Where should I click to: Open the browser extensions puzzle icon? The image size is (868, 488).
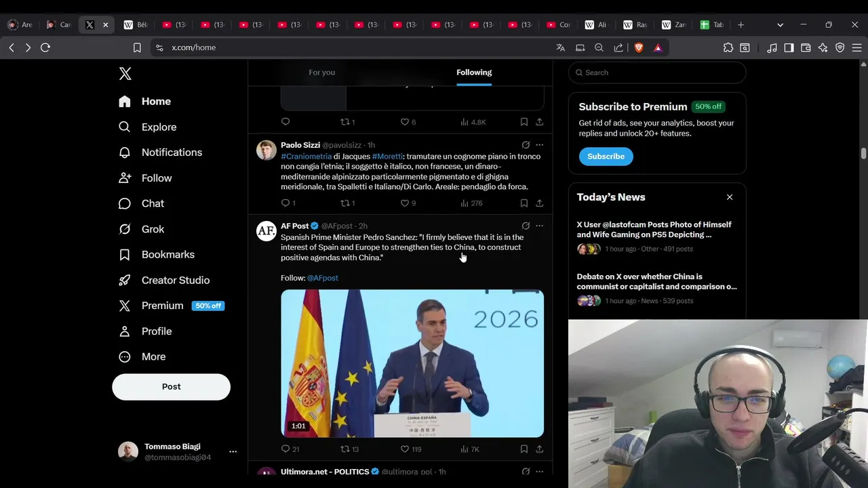[x=728, y=47]
